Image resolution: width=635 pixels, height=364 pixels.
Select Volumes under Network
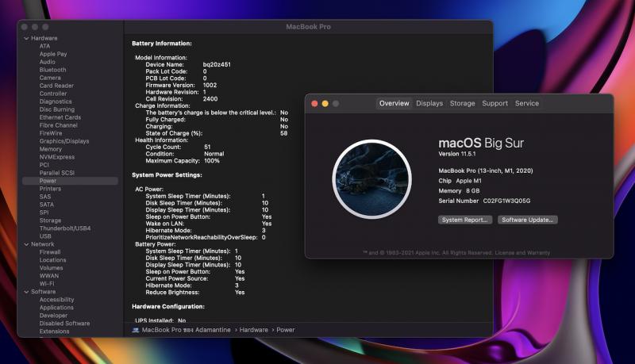[51, 268]
